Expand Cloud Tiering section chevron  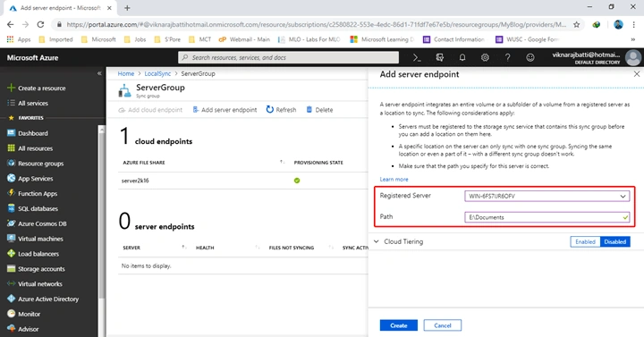coord(377,241)
